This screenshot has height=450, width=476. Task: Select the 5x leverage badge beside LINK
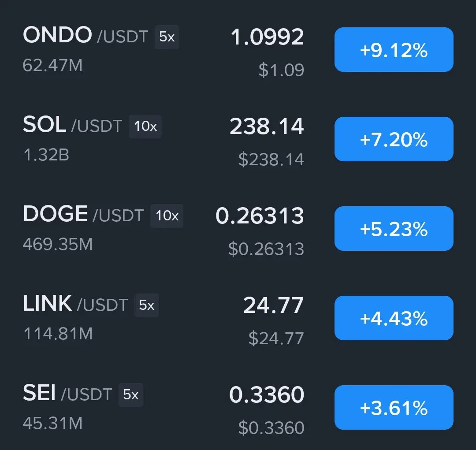(x=147, y=305)
